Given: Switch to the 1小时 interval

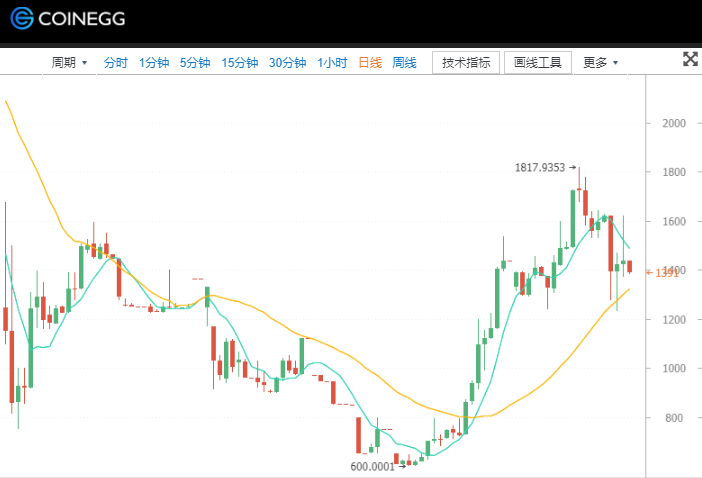Looking at the screenshot, I should (332, 63).
